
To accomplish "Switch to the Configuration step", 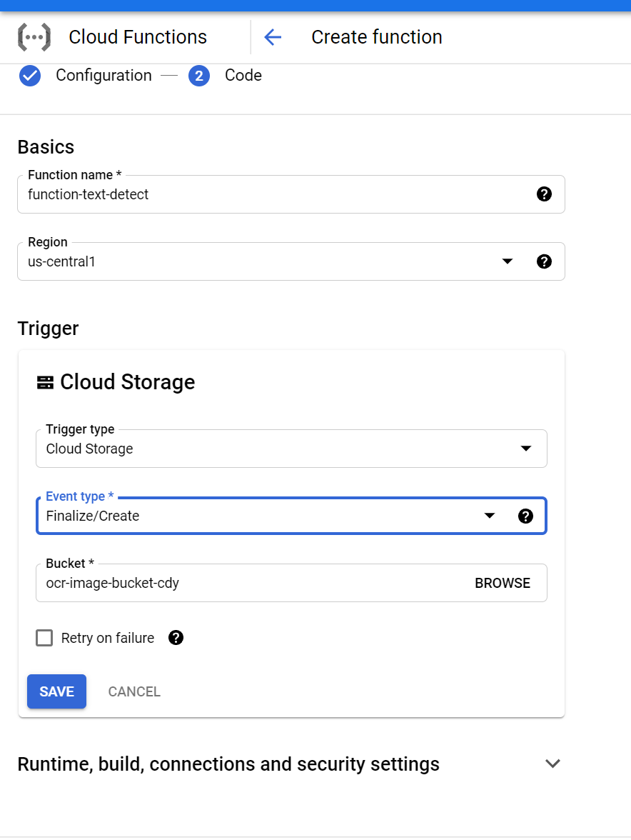I will point(104,76).
